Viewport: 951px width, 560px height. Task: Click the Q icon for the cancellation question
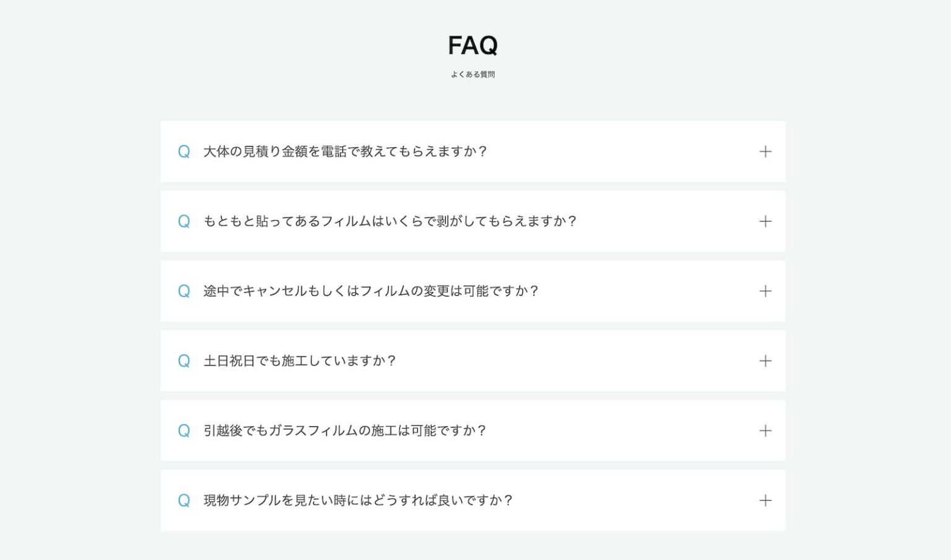[184, 291]
